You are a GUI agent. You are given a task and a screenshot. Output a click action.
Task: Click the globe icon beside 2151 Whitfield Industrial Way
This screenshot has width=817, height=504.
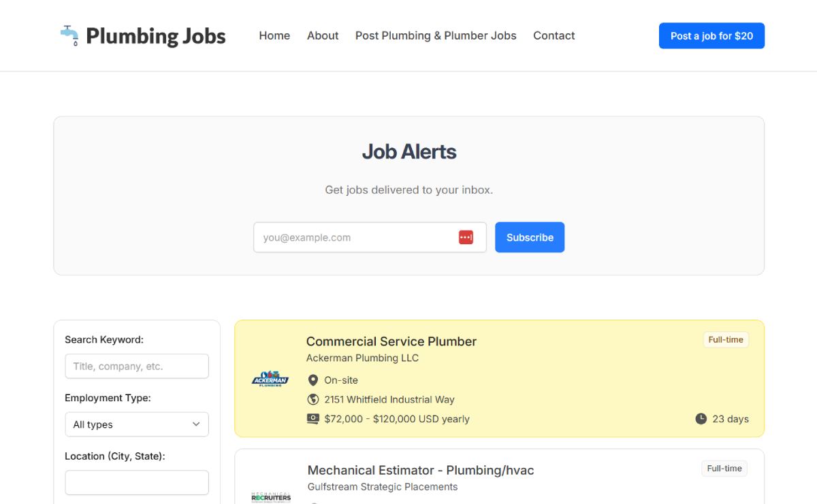[313, 399]
